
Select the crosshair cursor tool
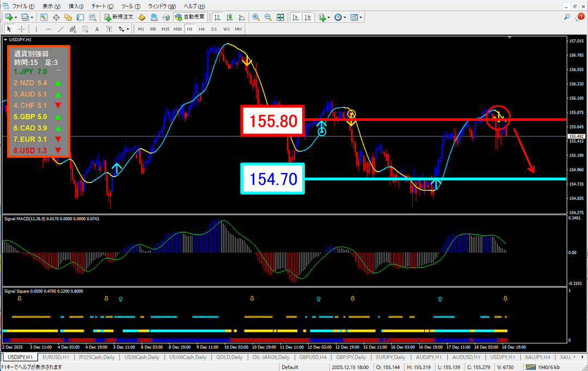pos(21,29)
